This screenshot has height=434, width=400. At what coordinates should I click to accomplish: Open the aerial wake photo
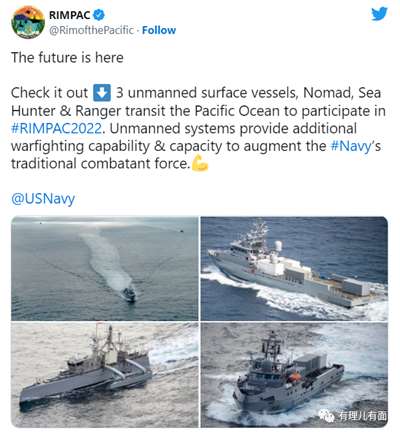pyautogui.click(x=105, y=269)
